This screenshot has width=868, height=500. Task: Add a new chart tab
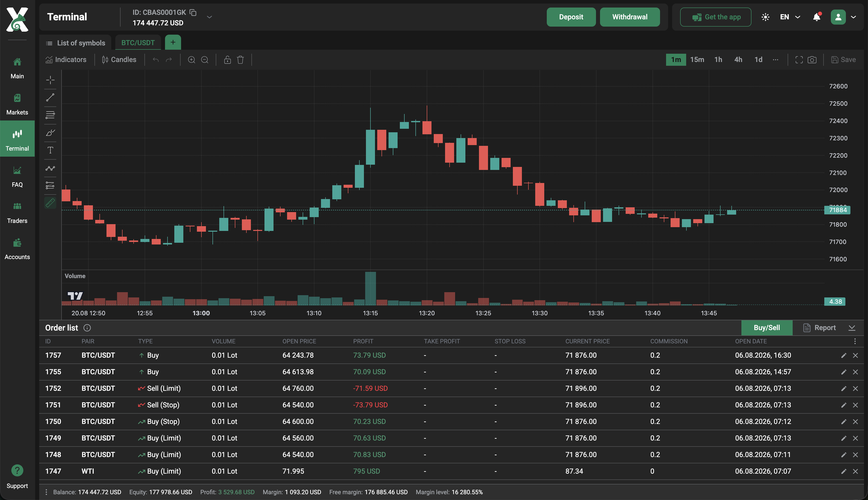pos(173,42)
